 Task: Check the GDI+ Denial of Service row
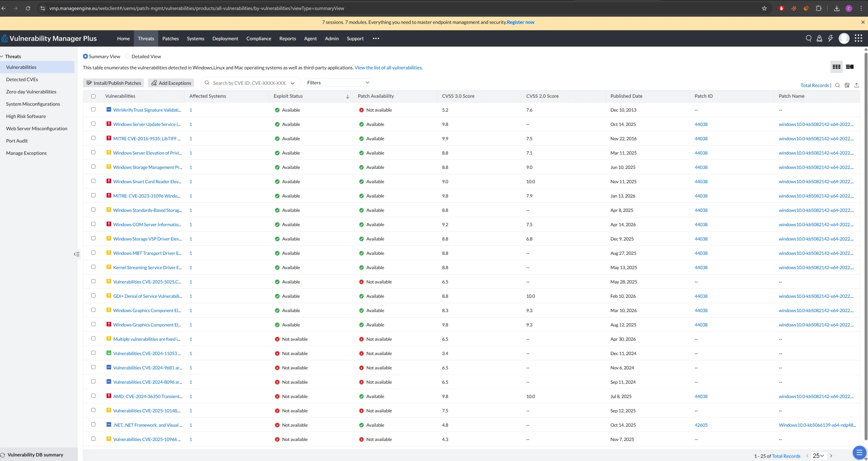point(93,295)
